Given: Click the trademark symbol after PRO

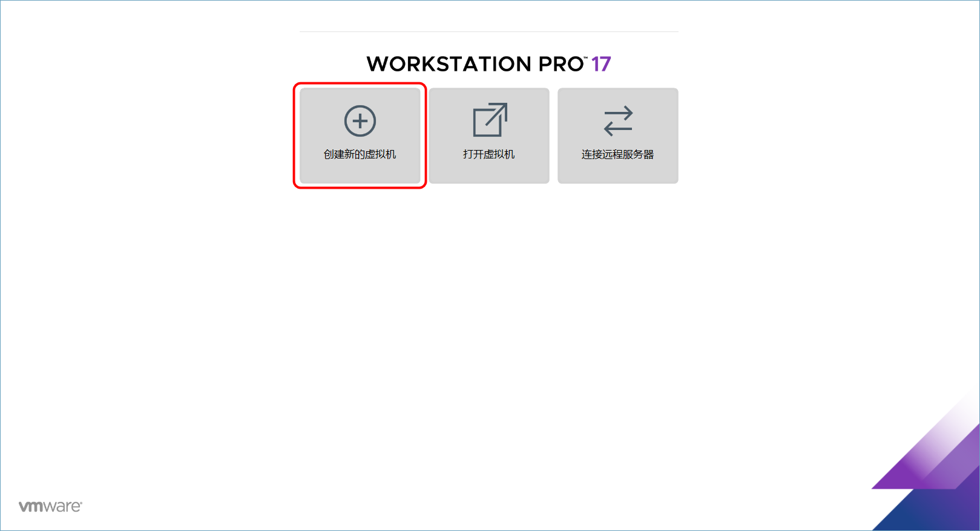Looking at the screenshot, I should pos(586,58).
